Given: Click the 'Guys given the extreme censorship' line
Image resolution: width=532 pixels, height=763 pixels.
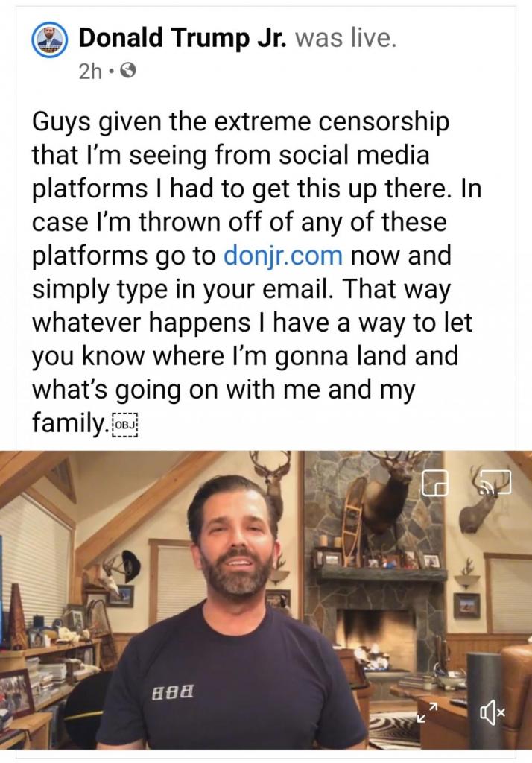Looking at the screenshot, I should pos(241,121).
